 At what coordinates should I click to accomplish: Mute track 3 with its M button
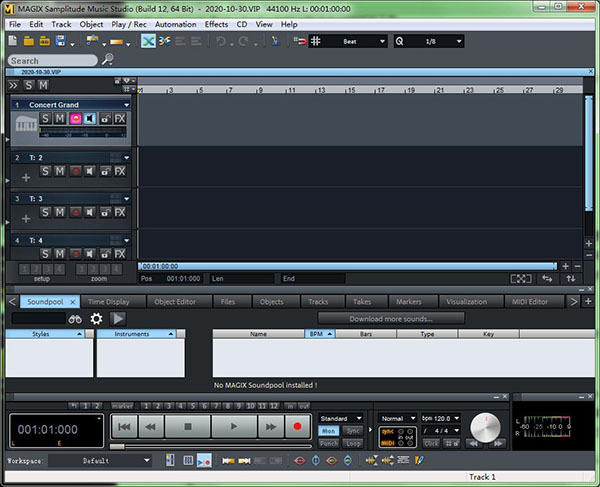tap(60, 212)
